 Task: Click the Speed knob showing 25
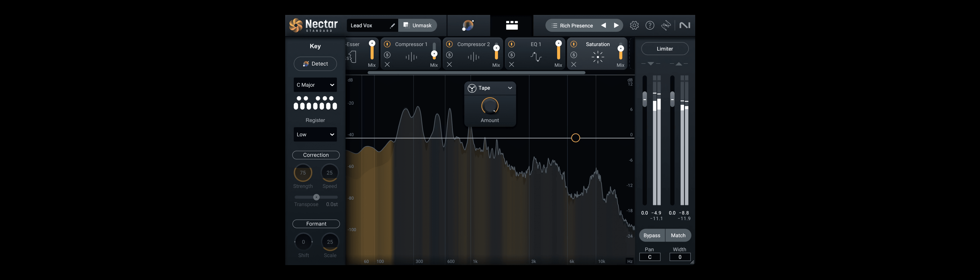329,173
